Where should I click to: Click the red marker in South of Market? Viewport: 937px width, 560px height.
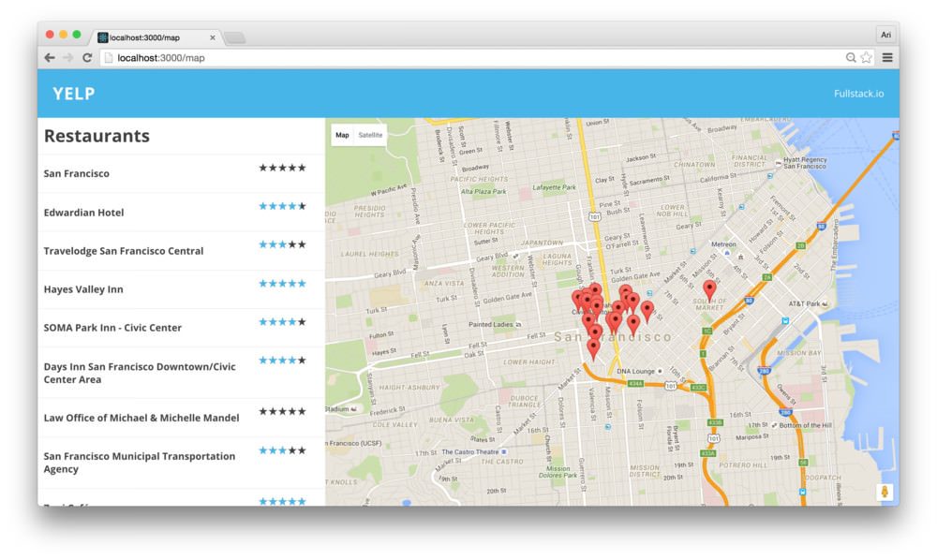coord(709,289)
